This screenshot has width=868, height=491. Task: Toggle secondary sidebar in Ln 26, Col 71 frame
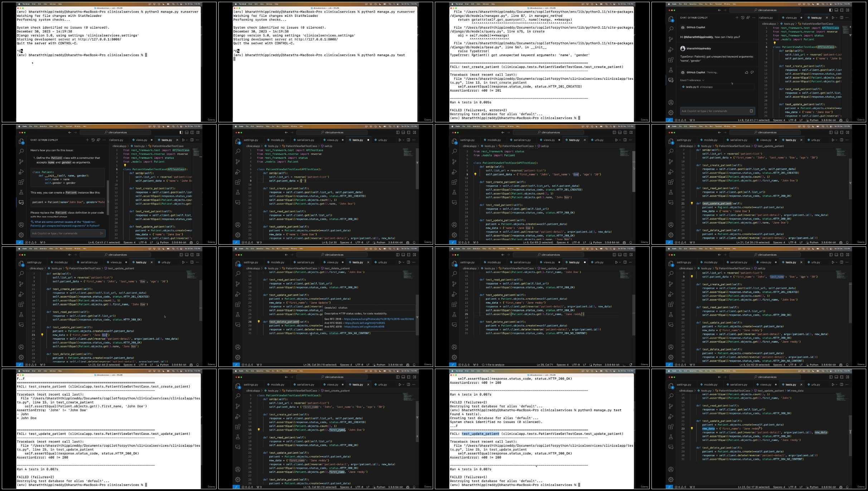[626, 255]
